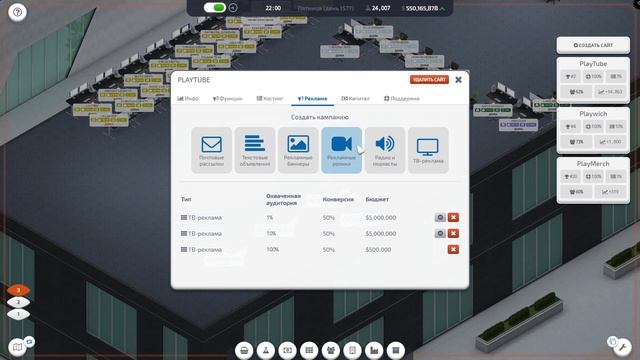Select the 'Реклама' tab

[312, 99]
